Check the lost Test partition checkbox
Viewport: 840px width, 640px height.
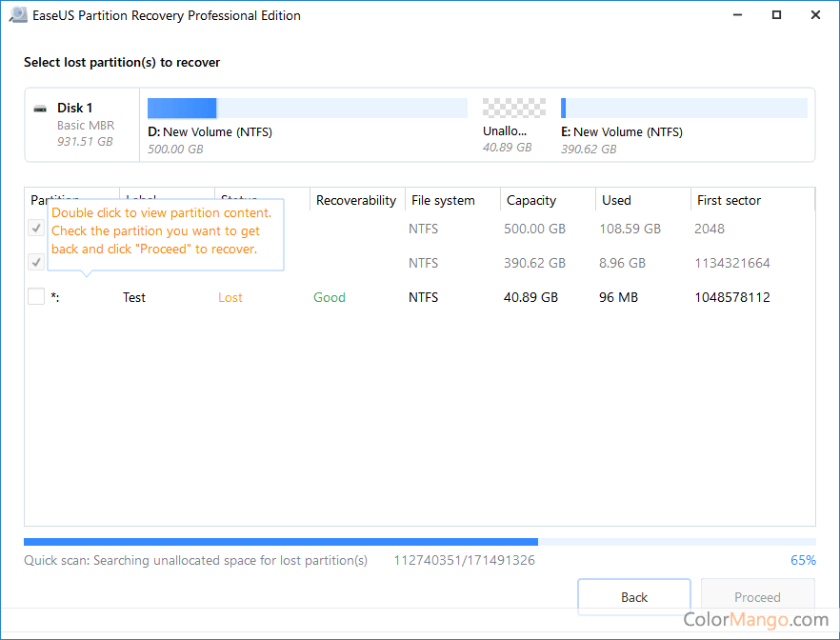click(36, 297)
